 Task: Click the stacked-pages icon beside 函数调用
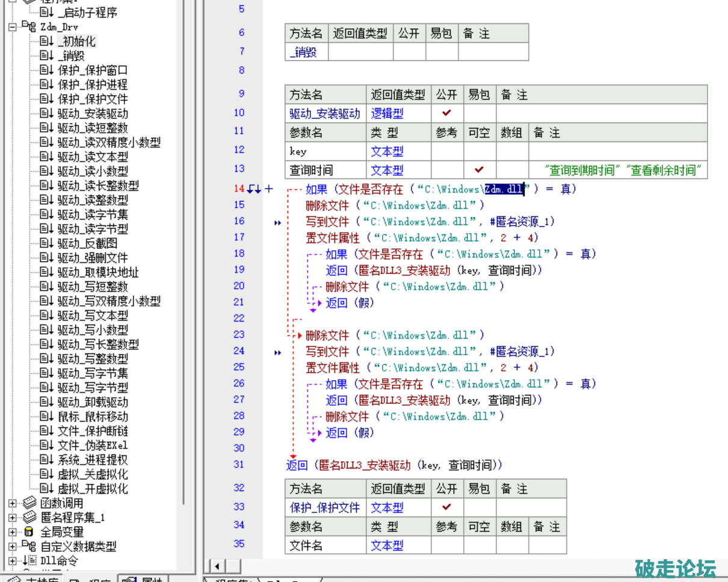coord(29,503)
